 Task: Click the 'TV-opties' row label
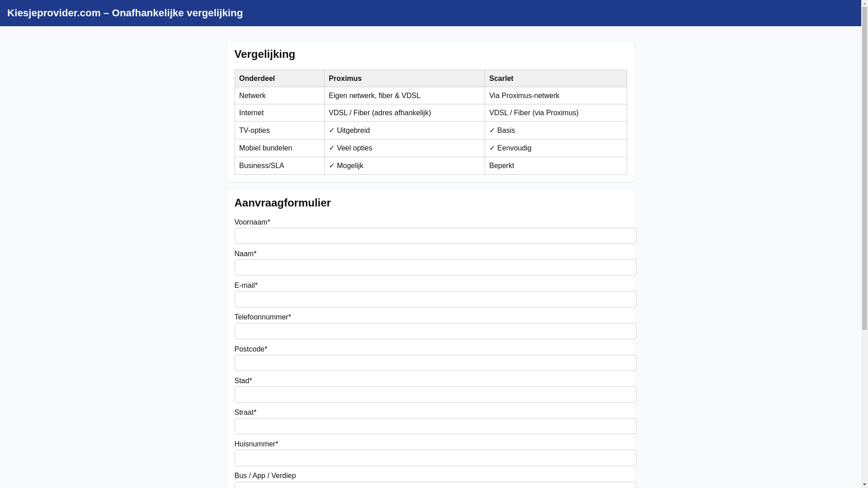click(279, 131)
